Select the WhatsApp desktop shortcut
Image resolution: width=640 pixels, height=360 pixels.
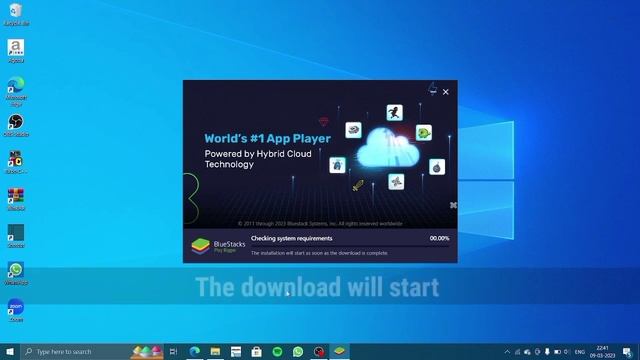coord(16,273)
